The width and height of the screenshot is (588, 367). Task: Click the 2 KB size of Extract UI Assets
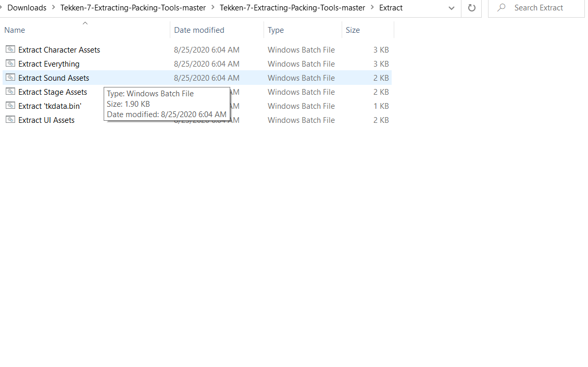click(381, 120)
